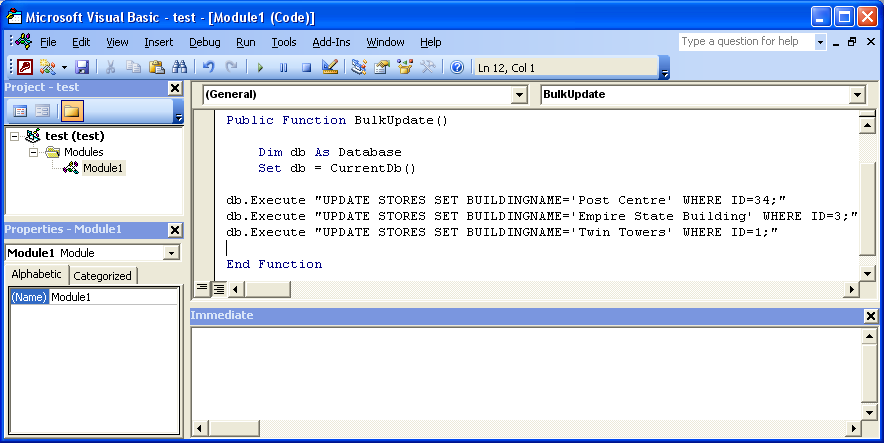
Task: Click the Dim db As Database line
Action: click(x=330, y=152)
